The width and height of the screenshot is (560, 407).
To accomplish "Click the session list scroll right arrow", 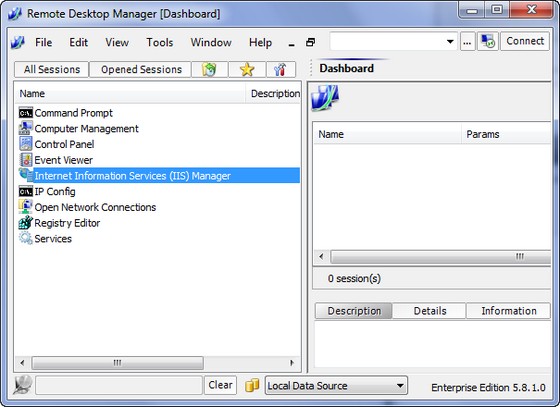I will pyautogui.click(x=292, y=363).
